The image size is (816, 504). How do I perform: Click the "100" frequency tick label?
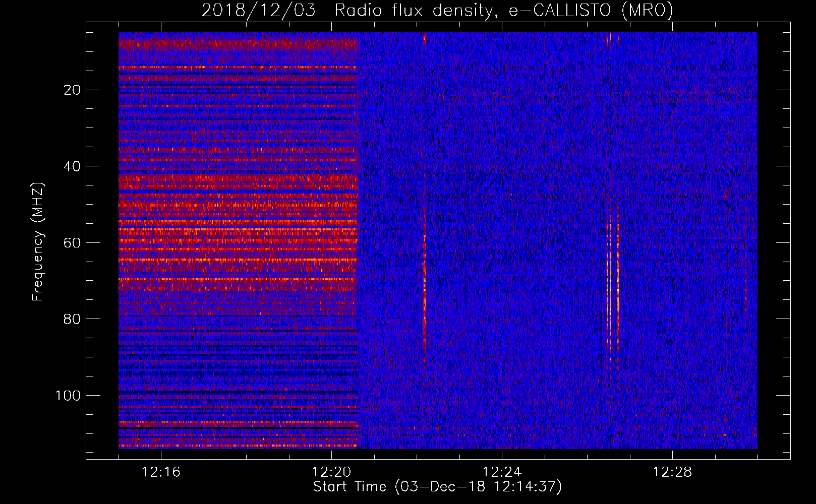coord(68,396)
